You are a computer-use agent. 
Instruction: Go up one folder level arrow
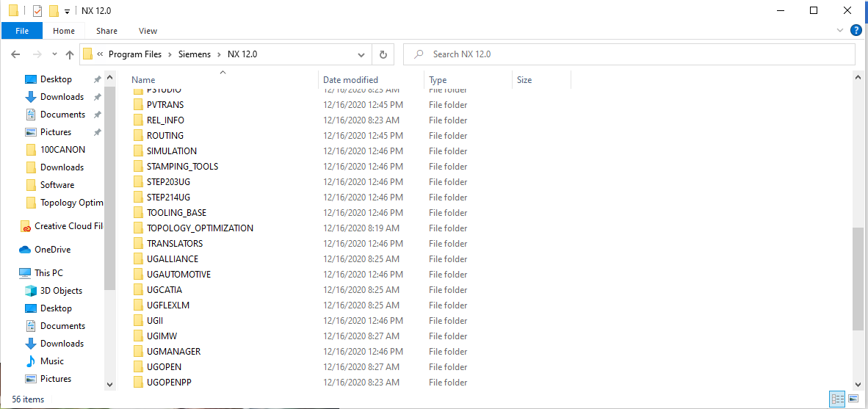(x=70, y=54)
